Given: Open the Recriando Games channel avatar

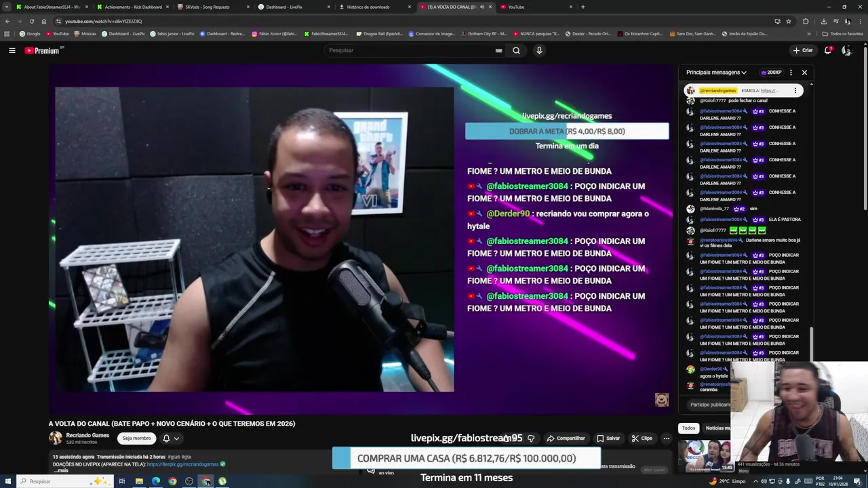Looking at the screenshot, I should [55, 438].
